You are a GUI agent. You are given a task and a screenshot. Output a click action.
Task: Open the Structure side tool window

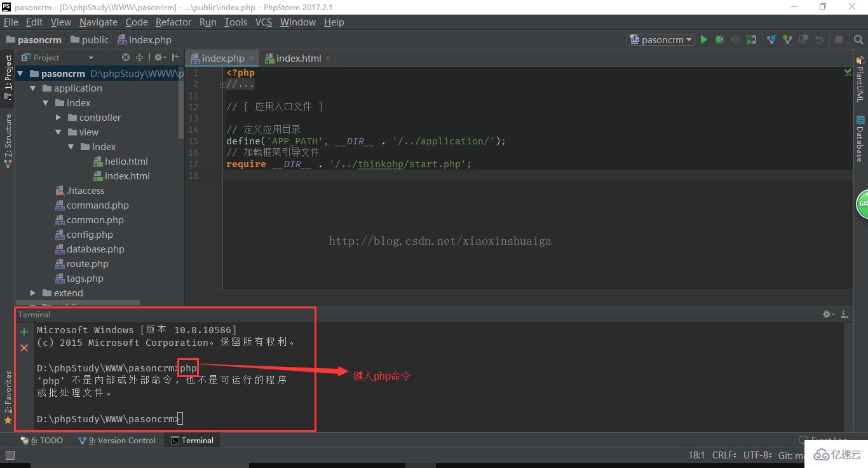click(8, 140)
